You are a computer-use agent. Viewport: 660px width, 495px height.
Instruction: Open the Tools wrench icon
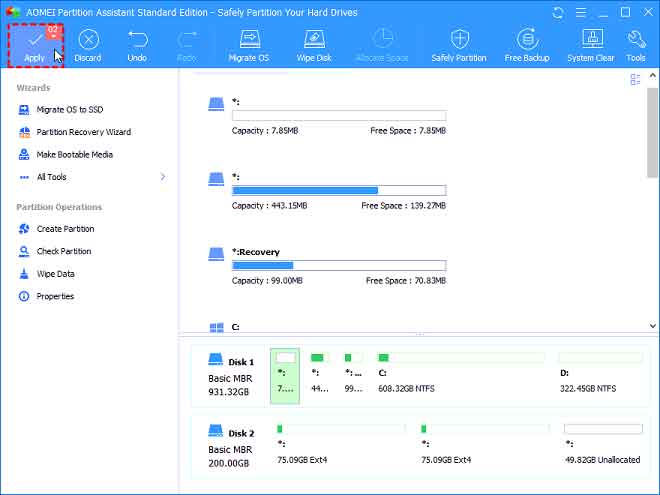pyautogui.click(x=636, y=46)
